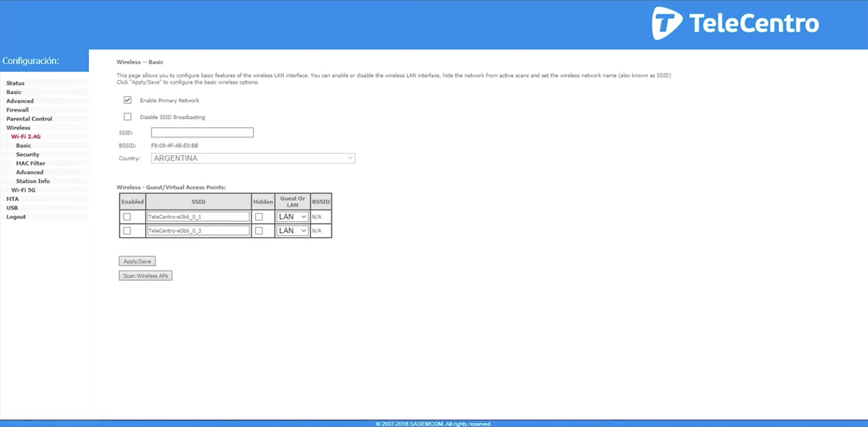Select Wi-Fi 5G in the sidebar
Screen dimensions: 868x427
[x=23, y=190]
